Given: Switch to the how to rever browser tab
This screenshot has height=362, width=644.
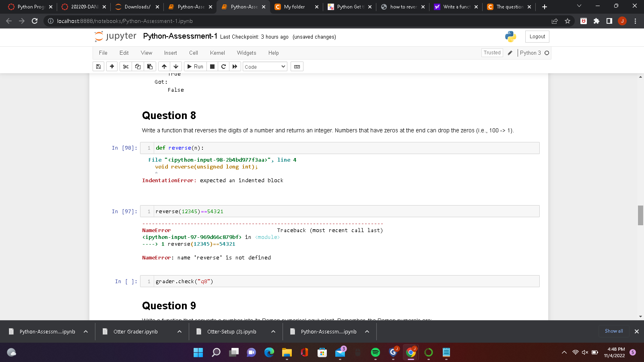Looking at the screenshot, I should coord(403,7).
